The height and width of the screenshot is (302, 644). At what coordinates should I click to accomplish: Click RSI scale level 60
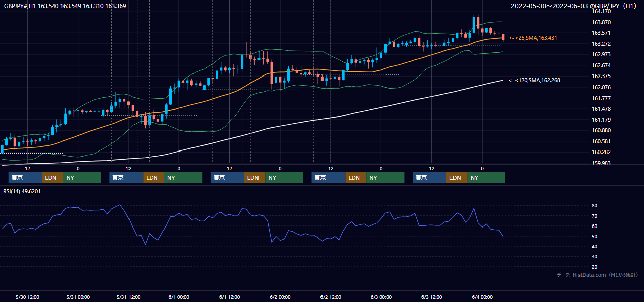(595, 226)
